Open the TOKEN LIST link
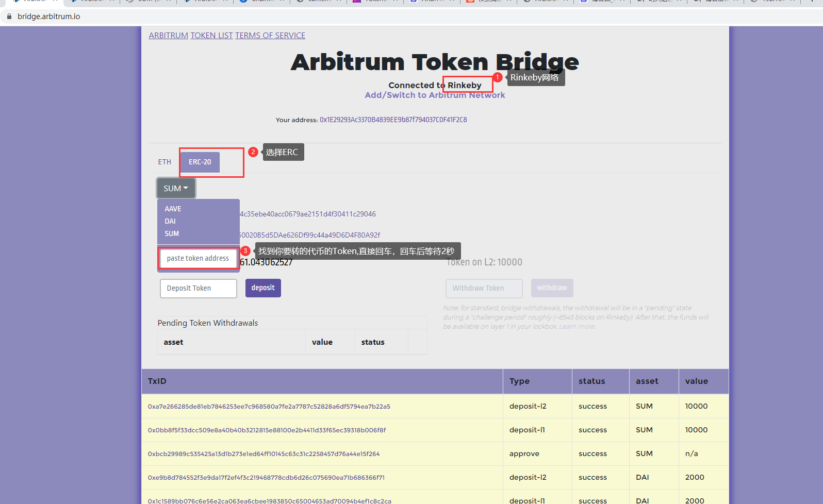Image resolution: width=823 pixels, height=504 pixels. click(x=212, y=36)
